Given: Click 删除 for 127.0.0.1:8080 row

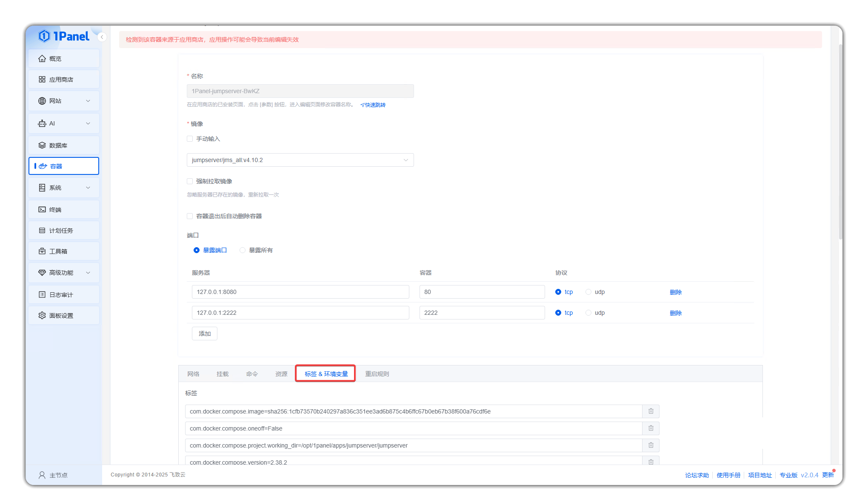Looking at the screenshot, I should [676, 292].
